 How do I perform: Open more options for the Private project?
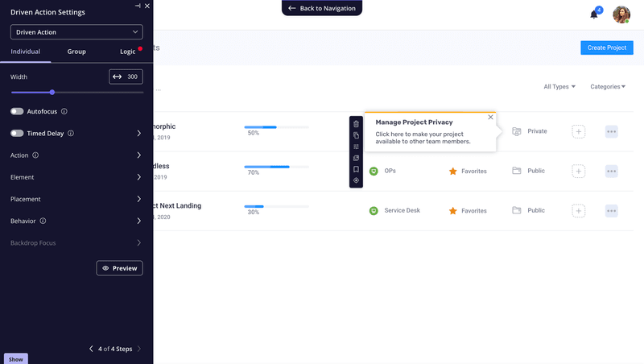(x=611, y=131)
